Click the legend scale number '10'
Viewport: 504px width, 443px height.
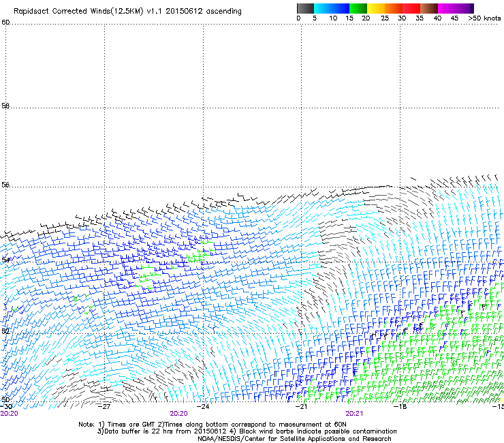tap(333, 18)
